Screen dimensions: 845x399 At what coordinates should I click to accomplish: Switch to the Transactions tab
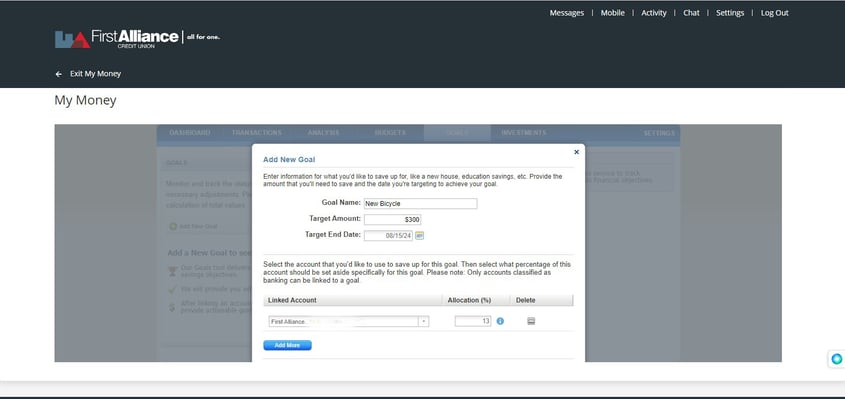pos(257,133)
